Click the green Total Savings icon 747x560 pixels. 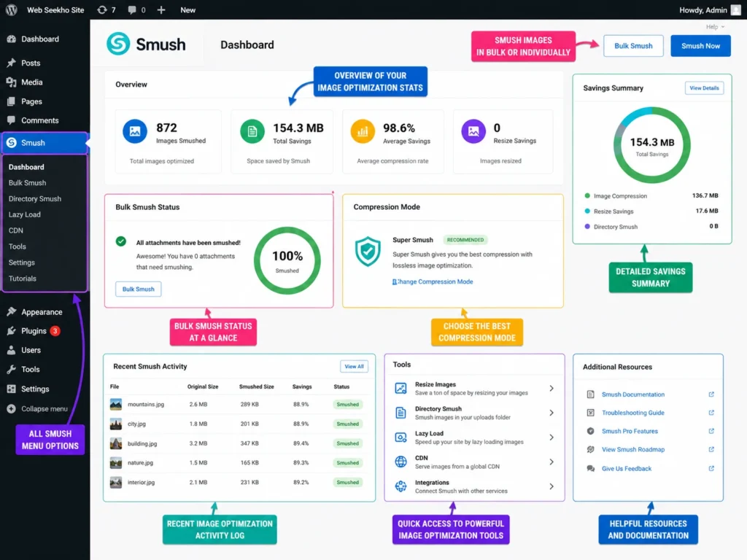click(x=252, y=131)
